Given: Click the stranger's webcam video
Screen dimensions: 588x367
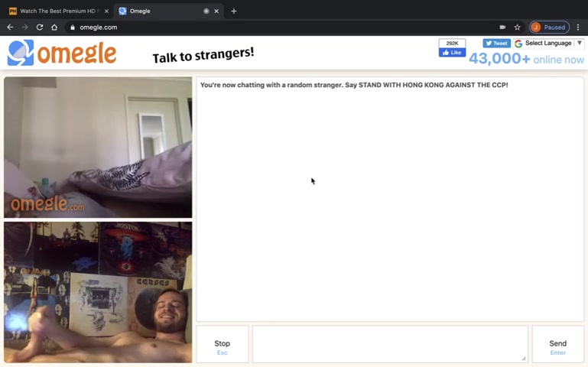Looking at the screenshot, I should (x=98, y=148).
